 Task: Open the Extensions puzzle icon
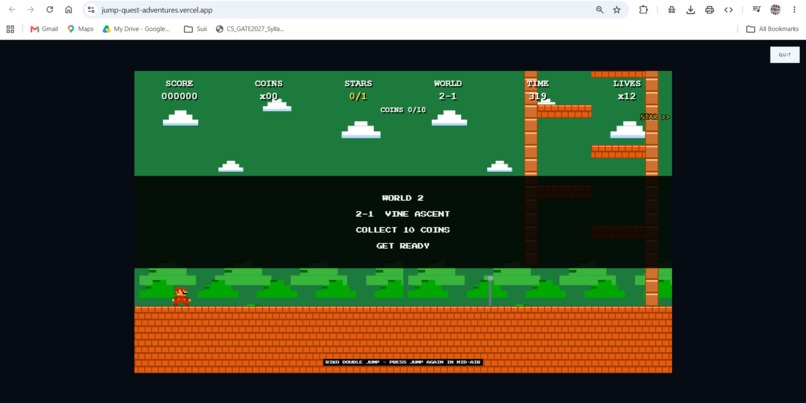point(643,10)
